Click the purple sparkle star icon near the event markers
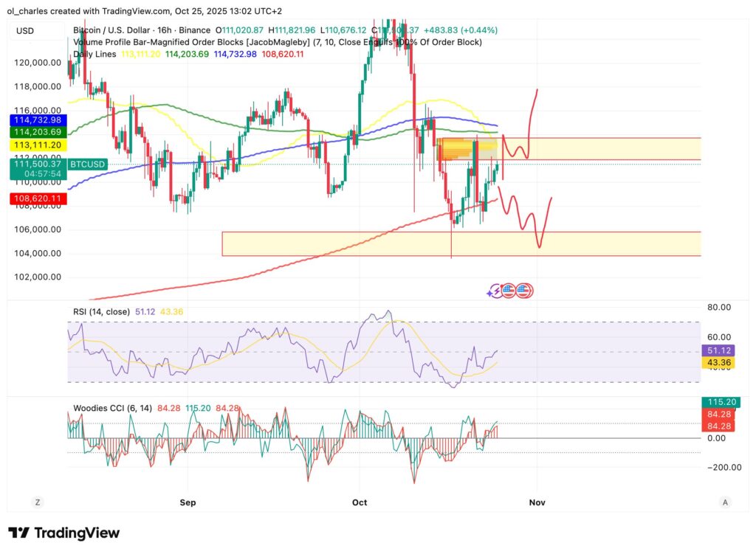 tap(488, 292)
